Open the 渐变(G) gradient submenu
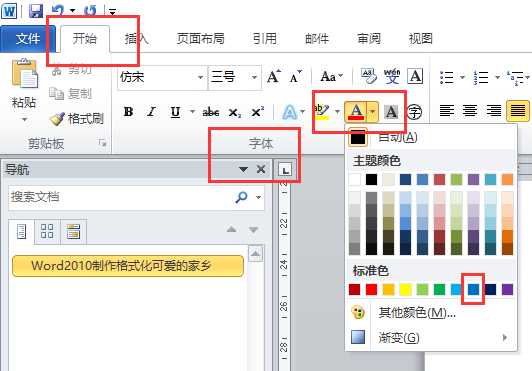Image resolution: width=532 pixels, height=371 pixels. click(x=432, y=338)
